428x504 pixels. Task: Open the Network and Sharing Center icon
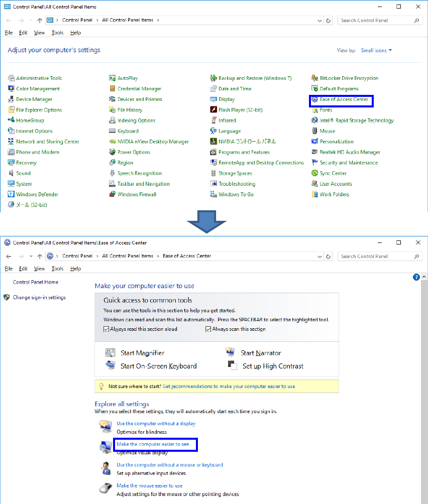tap(11, 141)
